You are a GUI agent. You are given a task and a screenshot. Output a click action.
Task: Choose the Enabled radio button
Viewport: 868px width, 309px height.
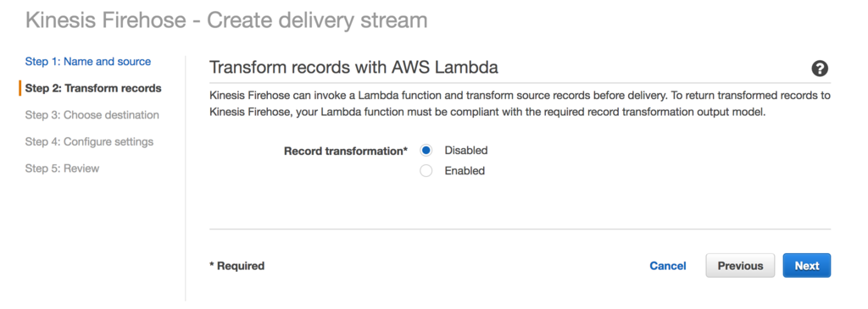(x=426, y=171)
